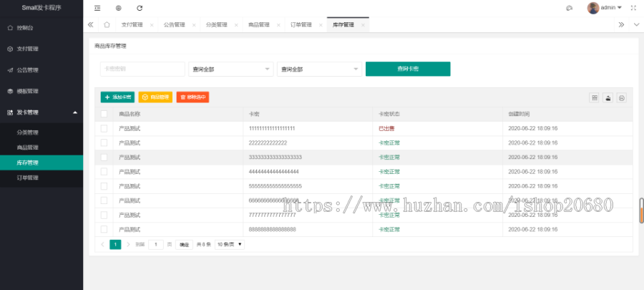
Task: Close the 订单管理 tab
Action: [x=321, y=25]
